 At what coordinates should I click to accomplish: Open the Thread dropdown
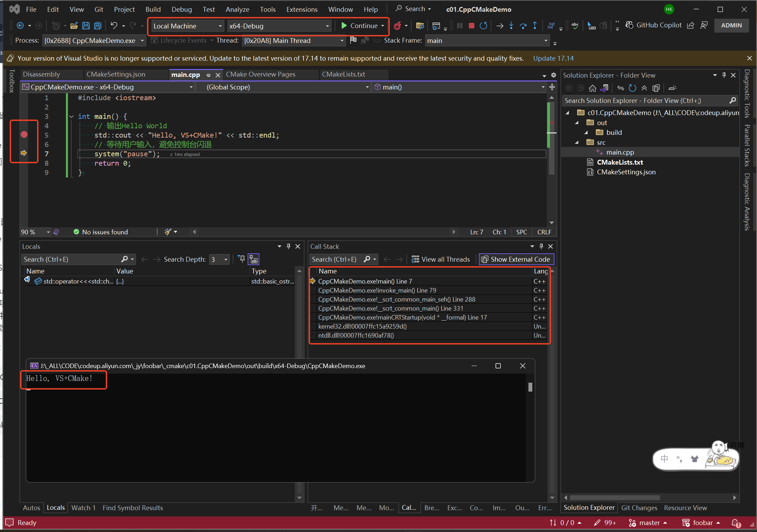coord(294,41)
